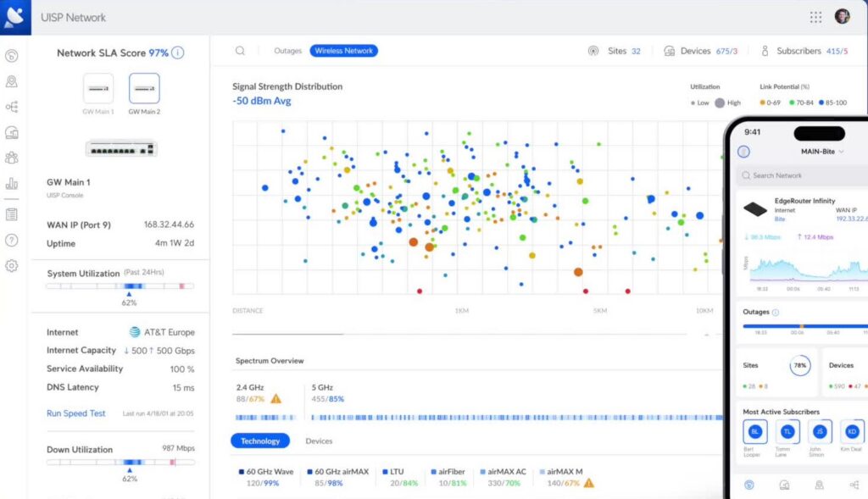Screen dimensions: 868x499
Task: Click the LTU technology entry
Action: [x=400, y=477]
